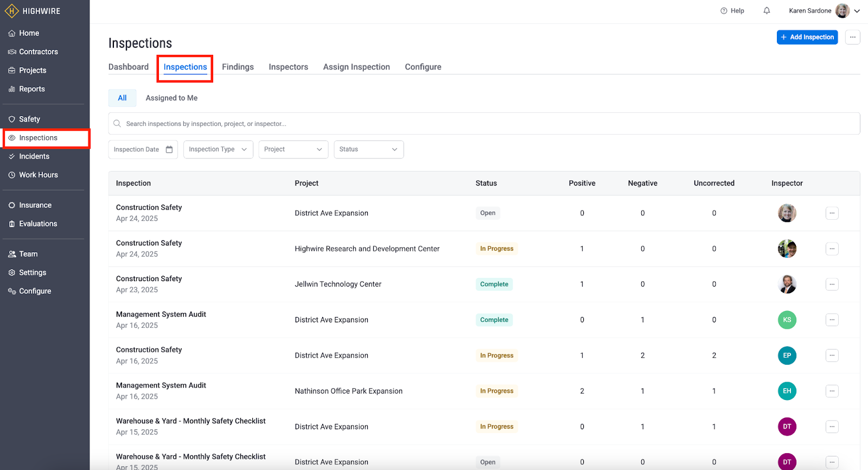Expand the Inspection Type dropdown
The width and height of the screenshot is (868, 470).
click(218, 149)
